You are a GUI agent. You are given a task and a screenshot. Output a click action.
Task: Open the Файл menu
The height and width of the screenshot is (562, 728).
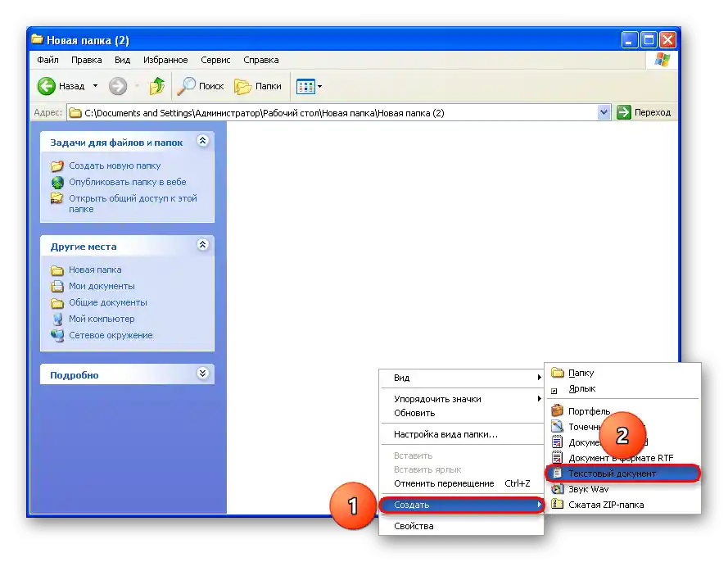pos(47,60)
